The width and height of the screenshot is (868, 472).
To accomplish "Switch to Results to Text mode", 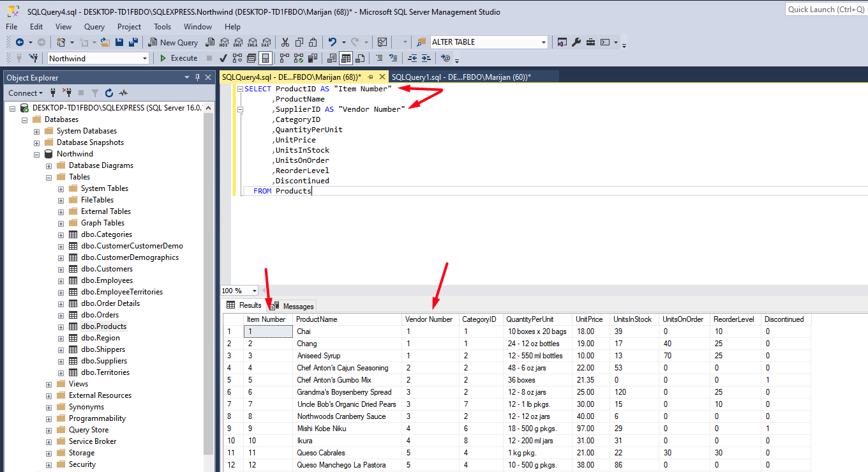I will 332,58.
